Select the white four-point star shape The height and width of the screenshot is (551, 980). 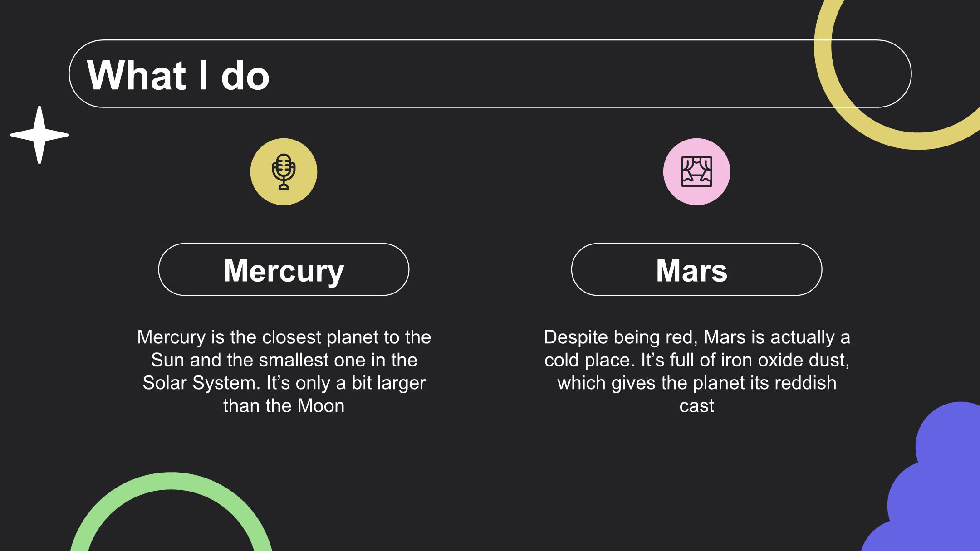pyautogui.click(x=39, y=135)
